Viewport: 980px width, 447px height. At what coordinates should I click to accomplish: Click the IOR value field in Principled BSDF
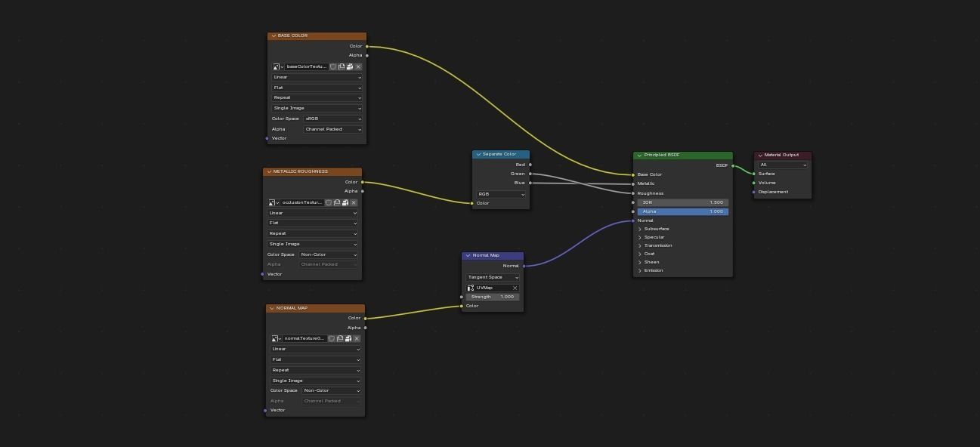683,202
